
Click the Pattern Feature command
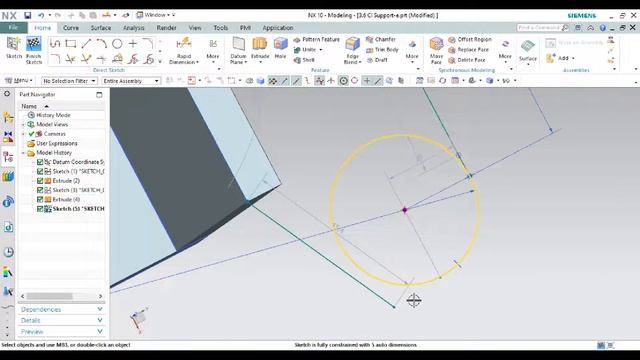317,40
